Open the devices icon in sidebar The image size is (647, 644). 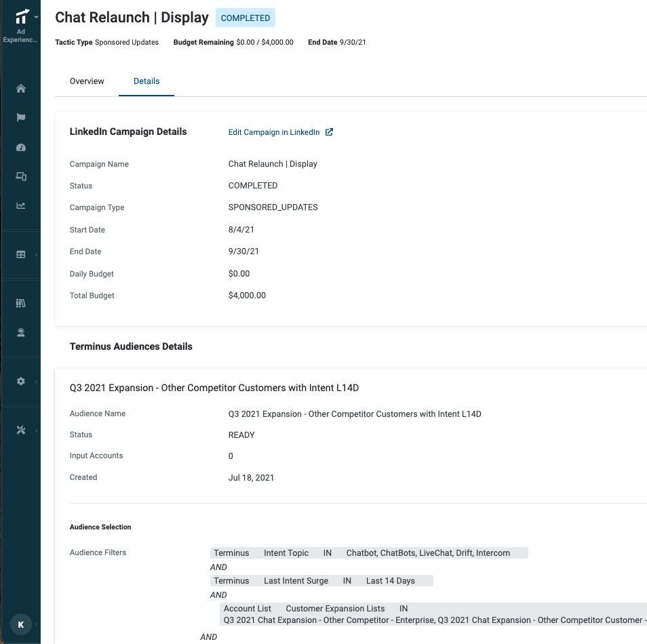(x=20, y=176)
